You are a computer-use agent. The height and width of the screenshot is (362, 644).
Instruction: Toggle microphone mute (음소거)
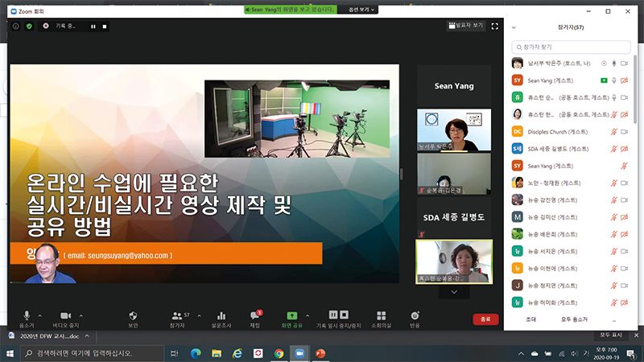(27, 316)
